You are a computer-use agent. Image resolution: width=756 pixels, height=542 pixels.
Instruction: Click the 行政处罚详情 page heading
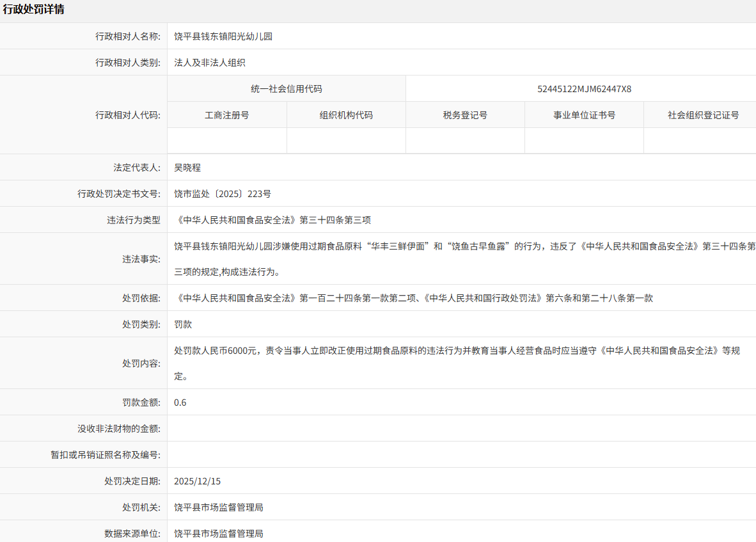coord(33,10)
